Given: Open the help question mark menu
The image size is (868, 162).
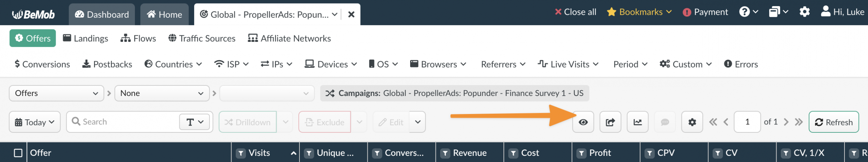Looking at the screenshot, I should (749, 12).
